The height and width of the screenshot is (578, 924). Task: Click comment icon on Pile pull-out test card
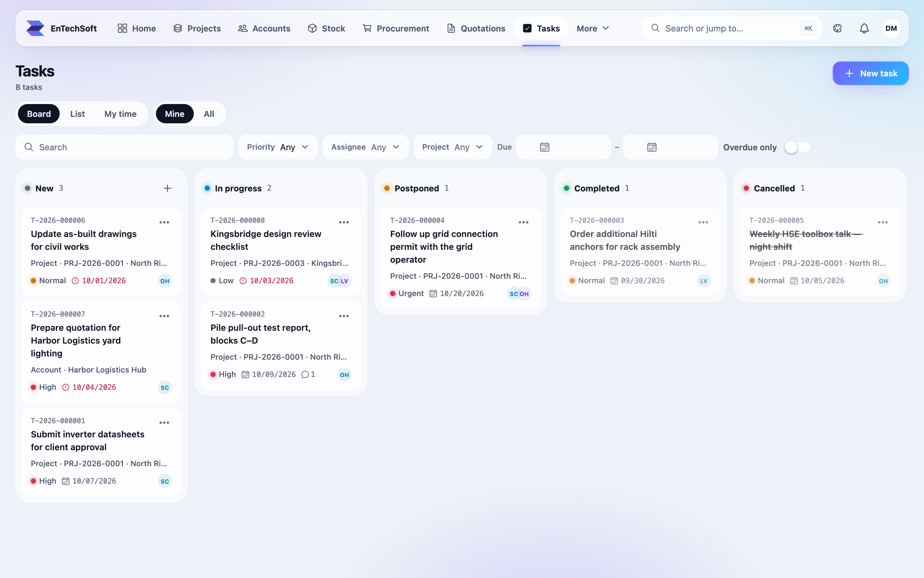coord(305,375)
